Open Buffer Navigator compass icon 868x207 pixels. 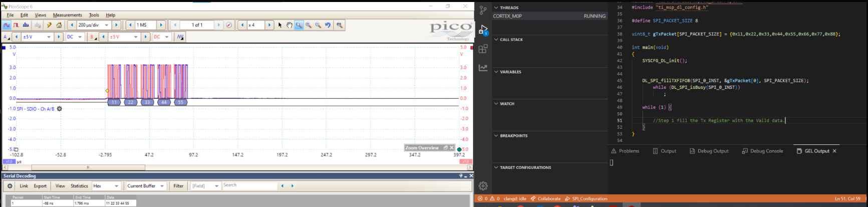(x=229, y=25)
